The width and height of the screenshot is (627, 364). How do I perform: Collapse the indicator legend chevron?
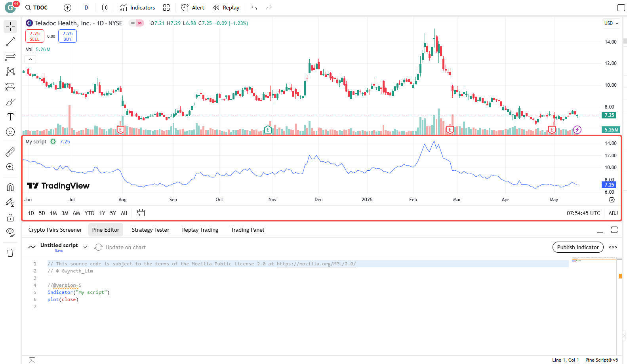coord(30,59)
